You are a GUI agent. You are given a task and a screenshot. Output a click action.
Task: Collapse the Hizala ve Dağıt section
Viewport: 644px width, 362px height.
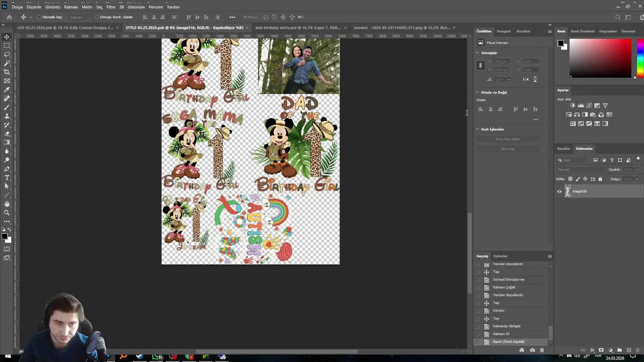coord(477,93)
